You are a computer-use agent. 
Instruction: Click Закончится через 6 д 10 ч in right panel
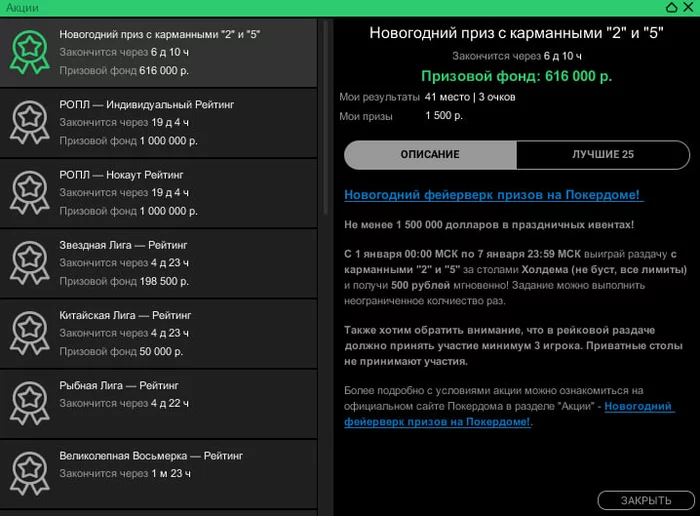pyautogui.click(x=517, y=56)
